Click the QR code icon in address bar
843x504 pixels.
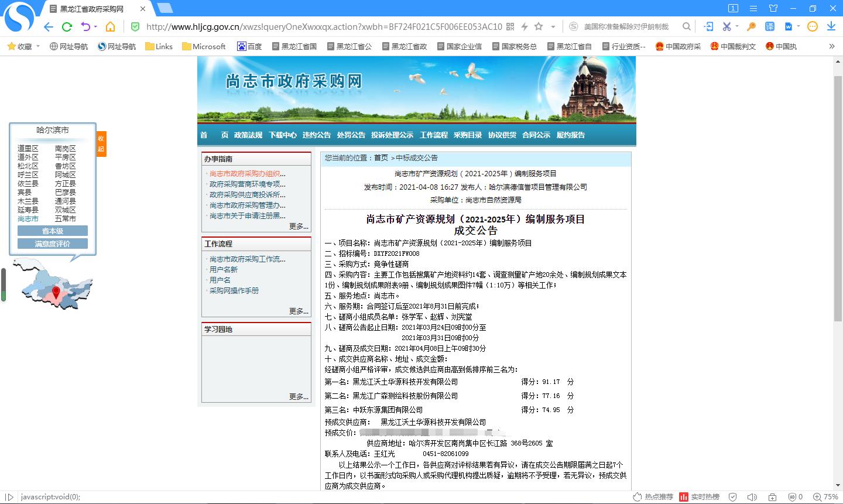(510, 26)
